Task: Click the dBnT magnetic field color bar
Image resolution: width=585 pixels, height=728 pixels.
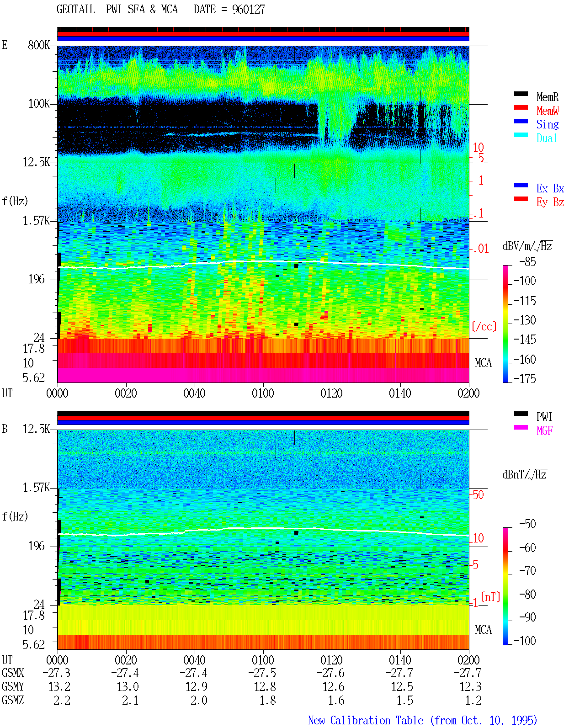Action: point(505,586)
